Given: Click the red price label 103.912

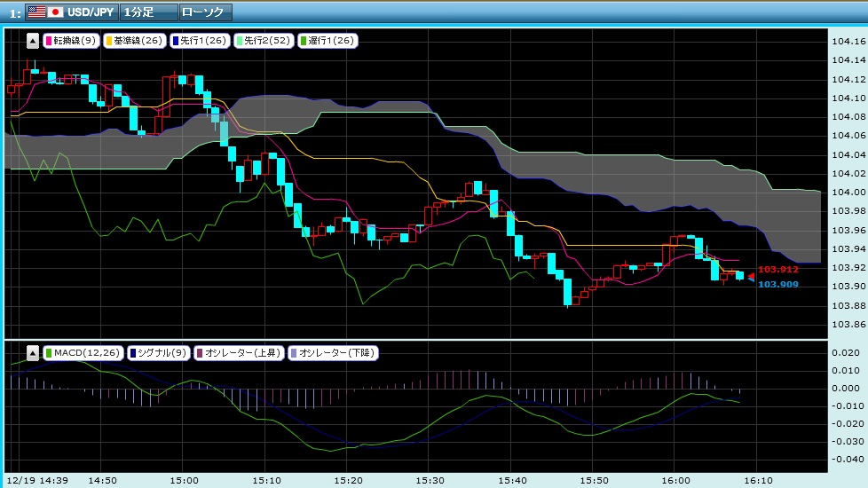Looking at the screenshot, I should (x=777, y=270).
